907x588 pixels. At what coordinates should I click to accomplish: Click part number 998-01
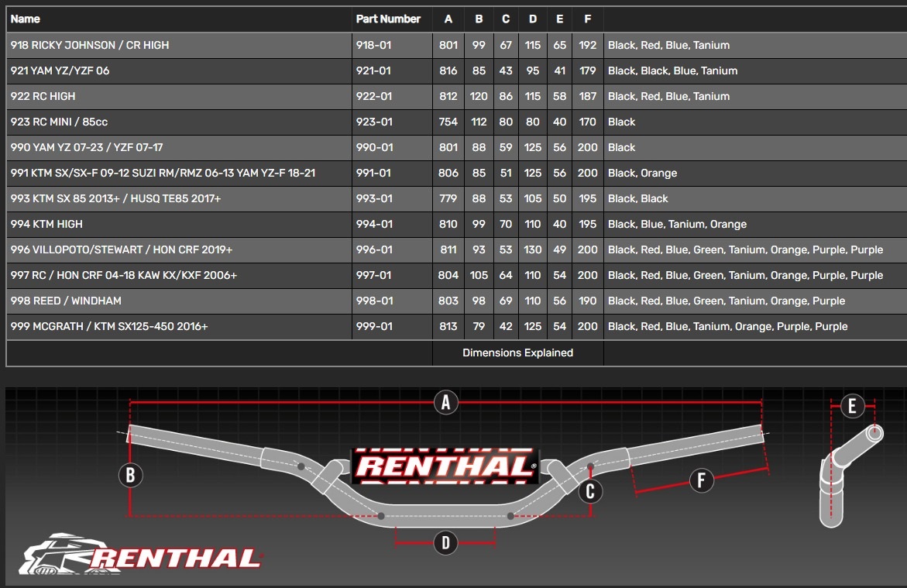[x=374, y=301]
